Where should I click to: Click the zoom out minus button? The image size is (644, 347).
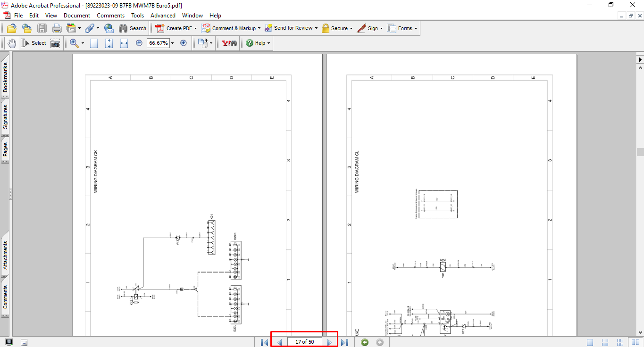(139, 43)
